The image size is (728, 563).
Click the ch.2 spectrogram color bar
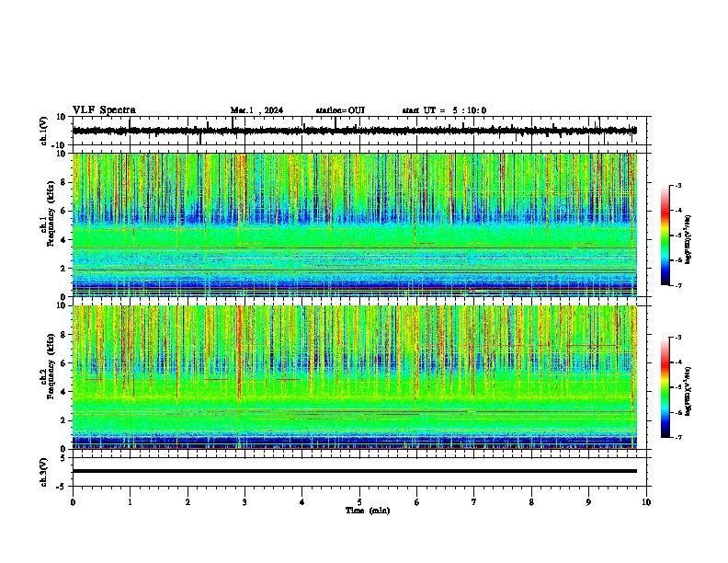click(665, 387)
